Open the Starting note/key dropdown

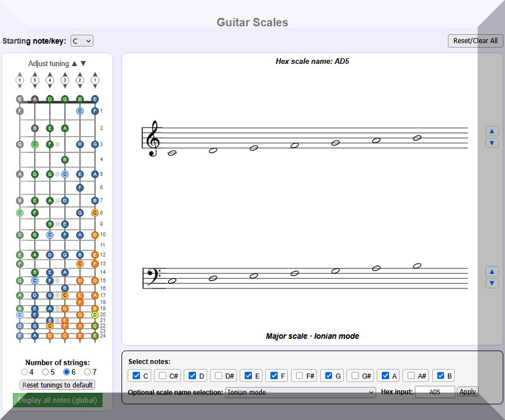pyautogui.click(x=82, y=41)
